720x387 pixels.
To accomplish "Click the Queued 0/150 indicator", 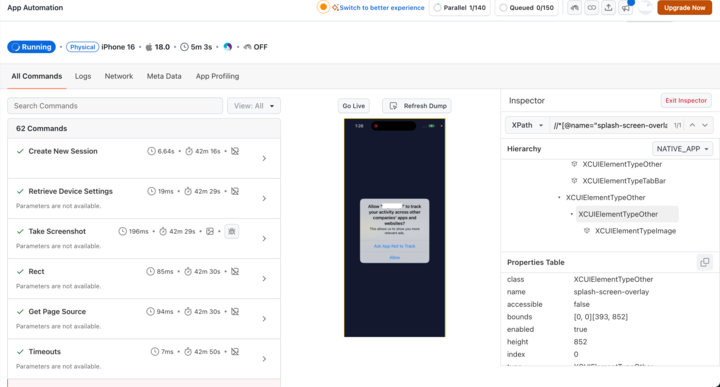I will [527, 8].
